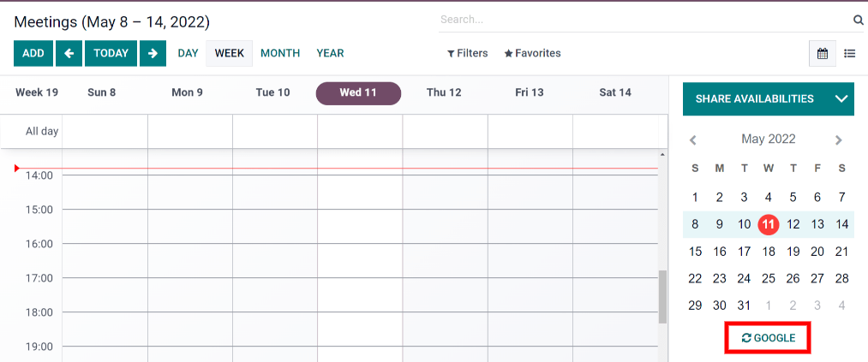This screenshot has height=362, width=868.
Task: Click the search magnifier icon
Action: (858, 20)
